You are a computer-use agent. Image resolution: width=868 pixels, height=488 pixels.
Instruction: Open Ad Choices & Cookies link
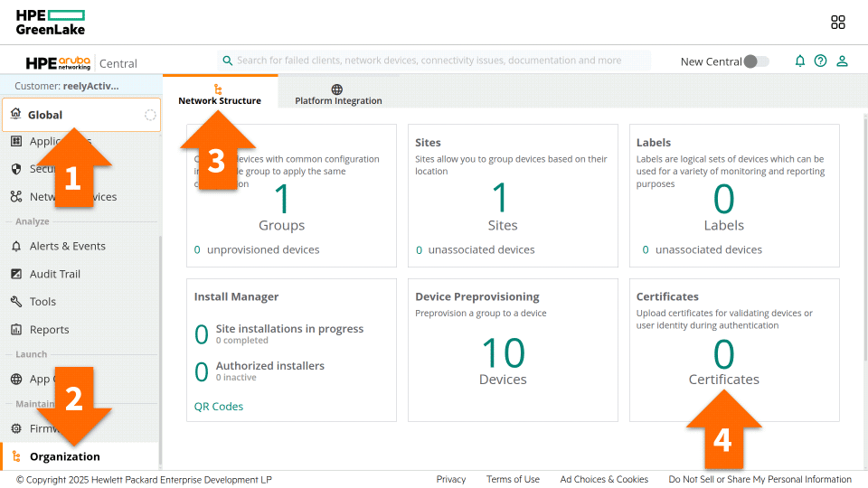click(604, 479)
